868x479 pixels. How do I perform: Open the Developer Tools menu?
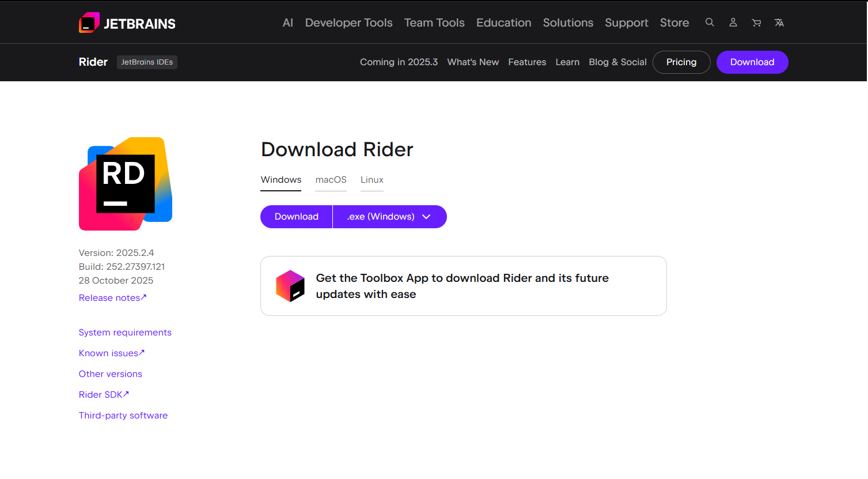pos(348,22)
